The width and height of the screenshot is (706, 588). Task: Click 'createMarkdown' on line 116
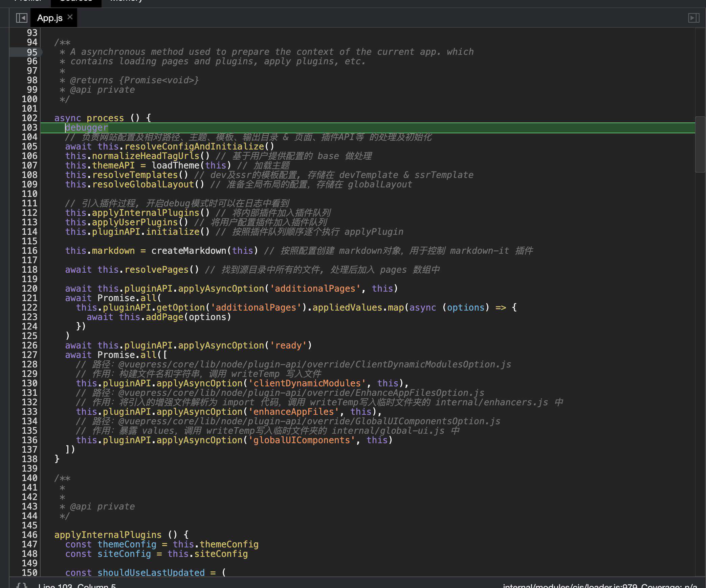point(189,251)
